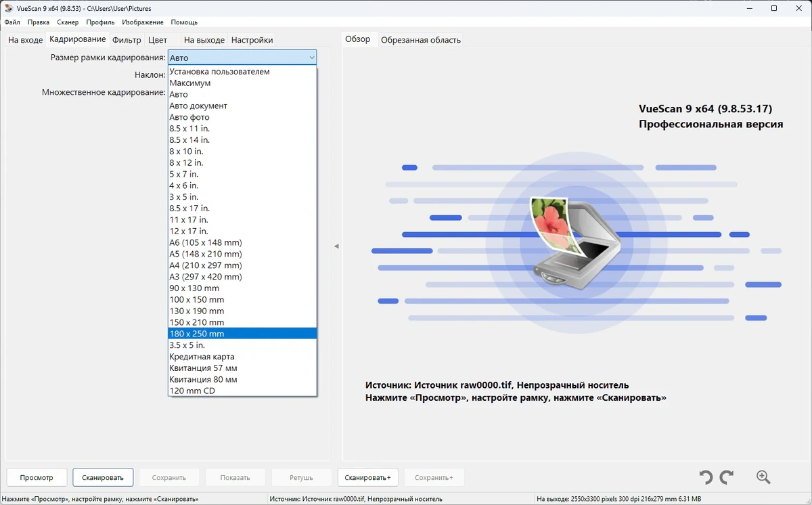Click the panel collapse arrow divider
812x505 pixels.
[336, 246]
